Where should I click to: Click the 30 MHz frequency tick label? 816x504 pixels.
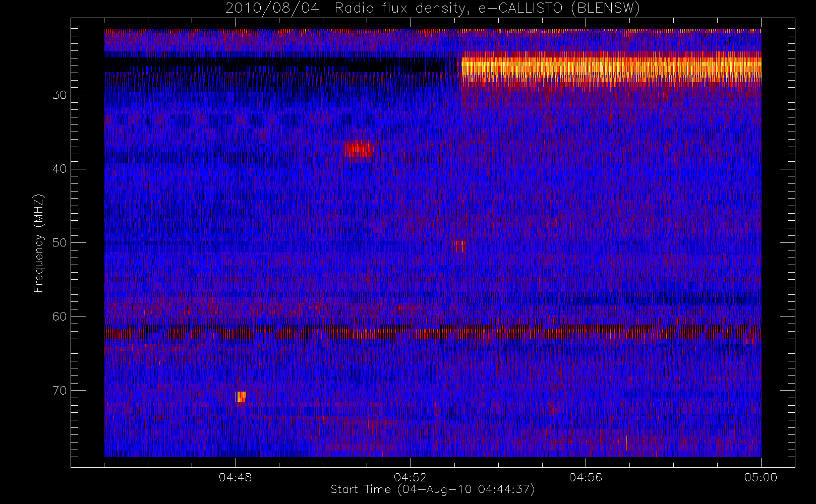coord(60,95)
